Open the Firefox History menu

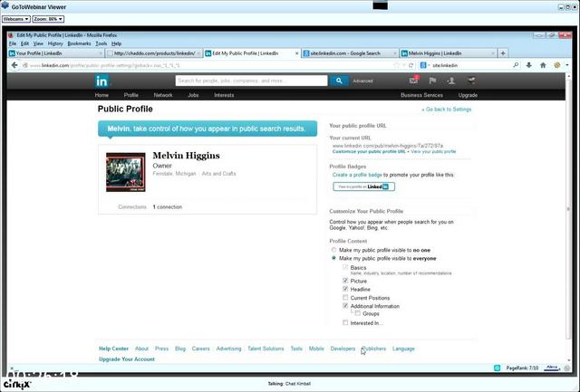tap(55, 43)
